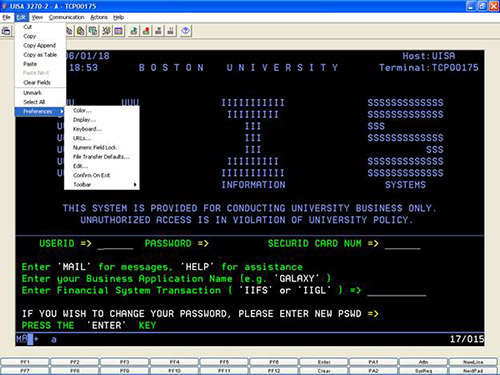Click the green play macro icon
Viewport: 500px width, 375px height.
134,31
